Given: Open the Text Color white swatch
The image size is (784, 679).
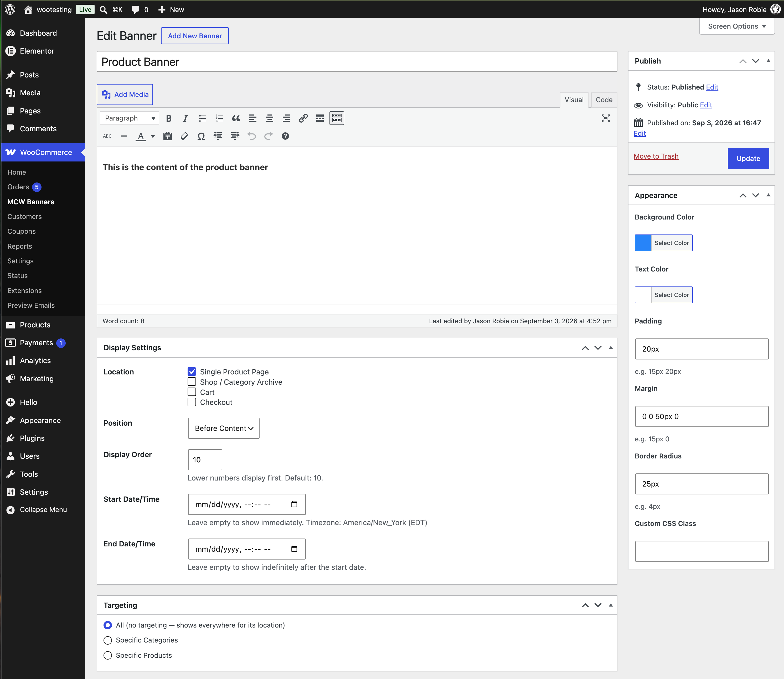Looking at the screenshot, I should tap(643, 295).
